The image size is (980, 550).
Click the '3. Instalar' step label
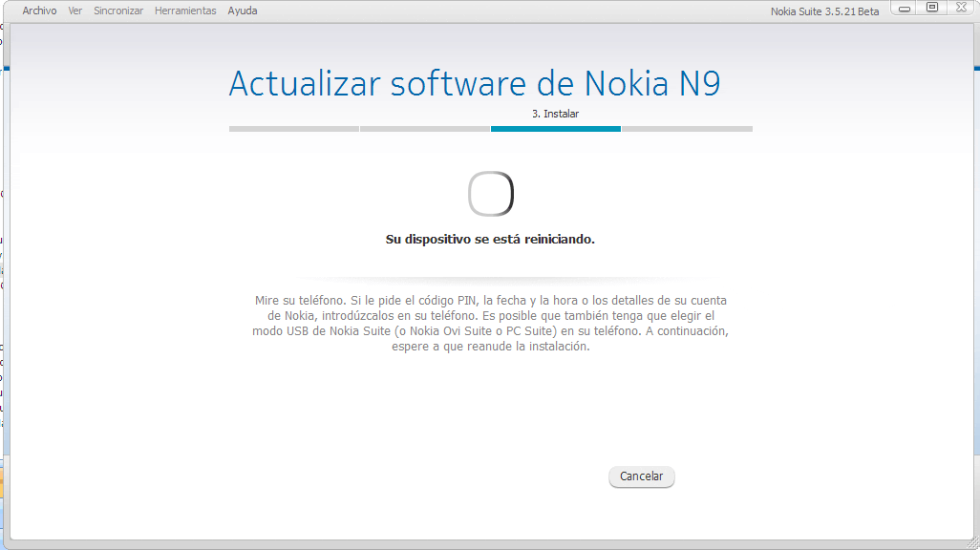tap(555, 114)
